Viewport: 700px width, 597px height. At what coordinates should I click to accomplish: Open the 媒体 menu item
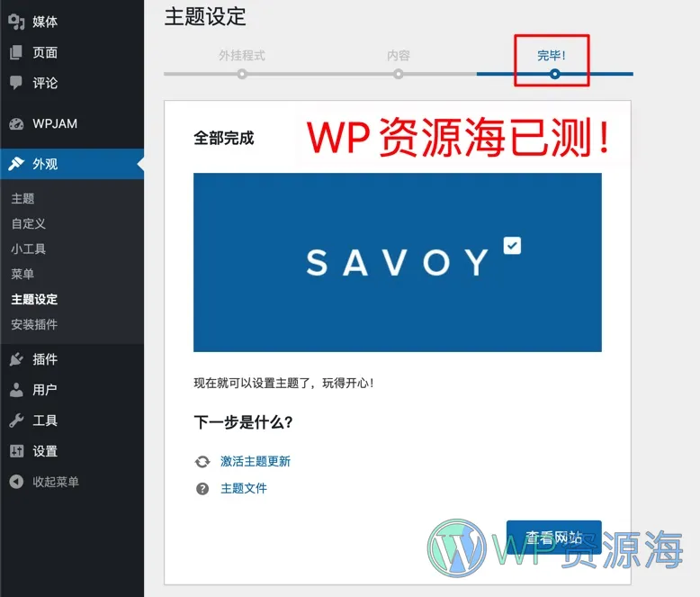click(x=72, y=22)
